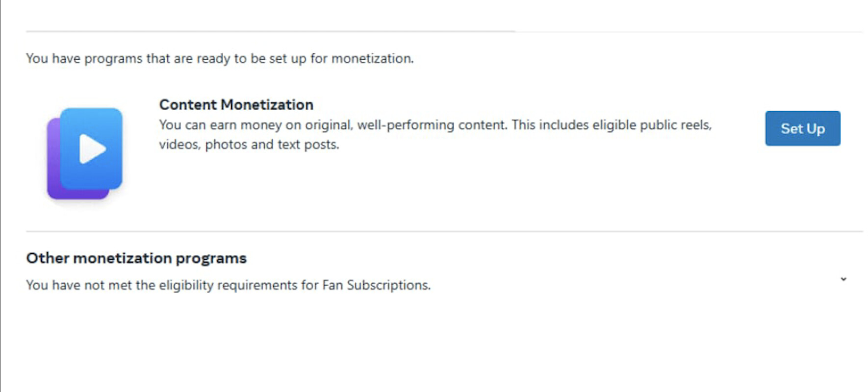This screenshot has width=868, height=392.
Task: Click the phrase 'eligible public reels'
Action: 651,125
